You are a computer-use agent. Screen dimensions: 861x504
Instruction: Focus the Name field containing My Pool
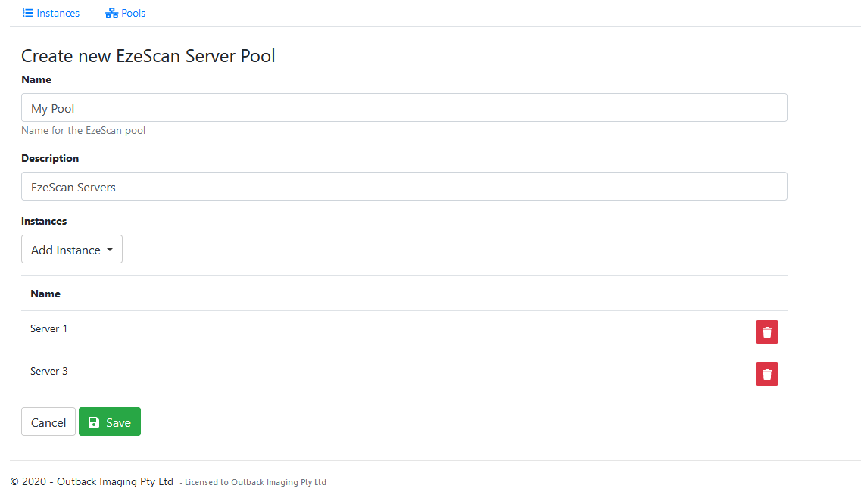pyautogui.click(x=404, y=107)
